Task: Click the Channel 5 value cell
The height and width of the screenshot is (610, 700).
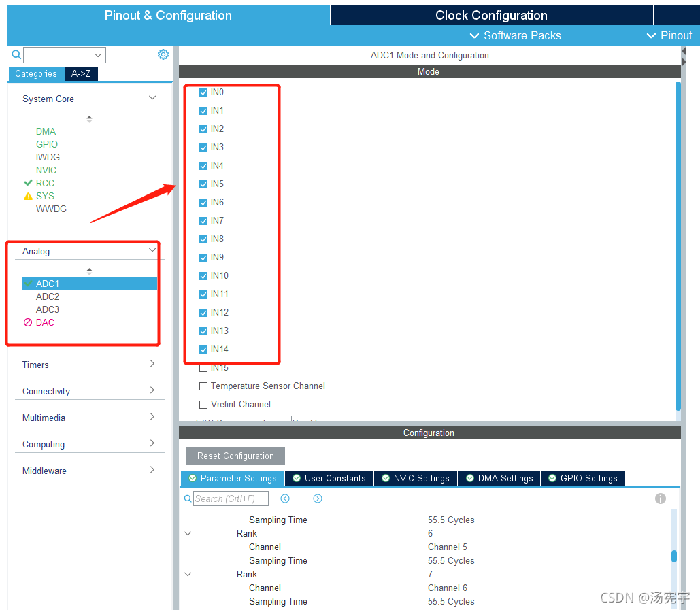Action: pyautogui.click(x=448, y=547)
